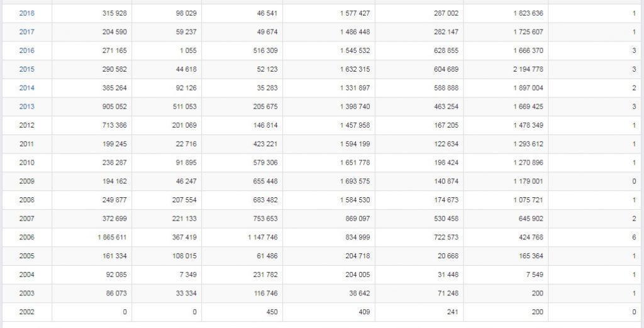644x328 pixels.
Task: Open the 2017 year link
Action: point(26,32)
